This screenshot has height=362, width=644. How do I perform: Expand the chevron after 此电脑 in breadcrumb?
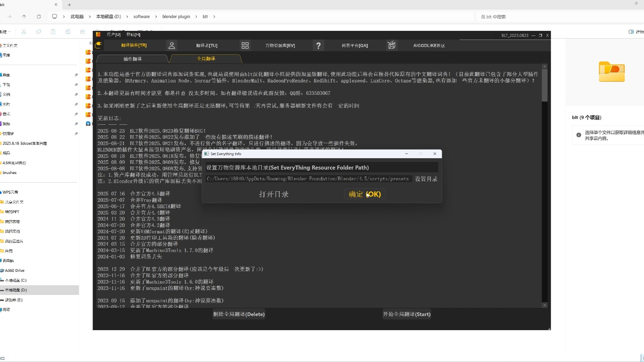[90, 16]
